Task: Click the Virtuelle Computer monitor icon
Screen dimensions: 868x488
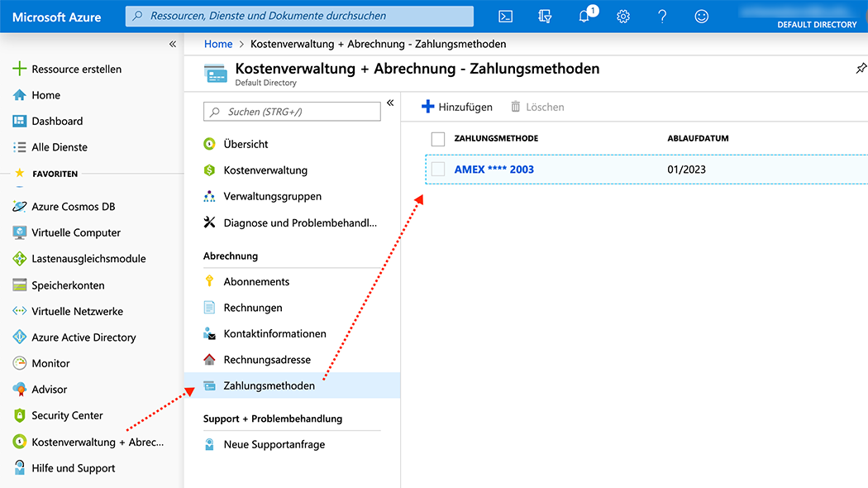Action: click(x=19, y=232)
